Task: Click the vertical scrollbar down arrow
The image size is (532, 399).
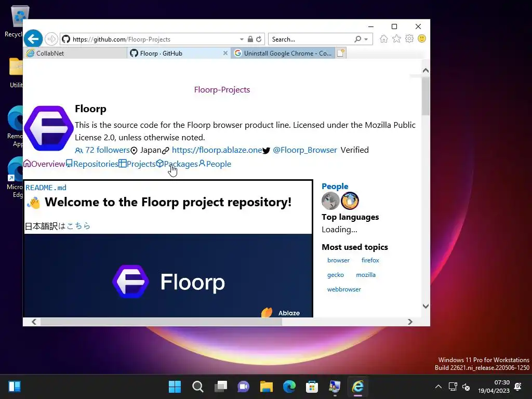Action: click(425, 306)
